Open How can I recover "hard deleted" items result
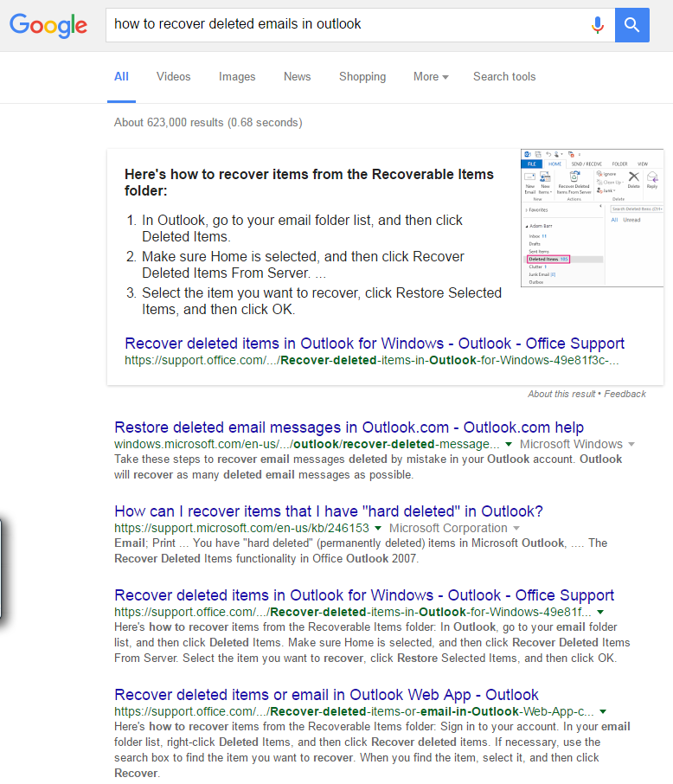Viewport: 673px width, 784px height. pos(329,511)
